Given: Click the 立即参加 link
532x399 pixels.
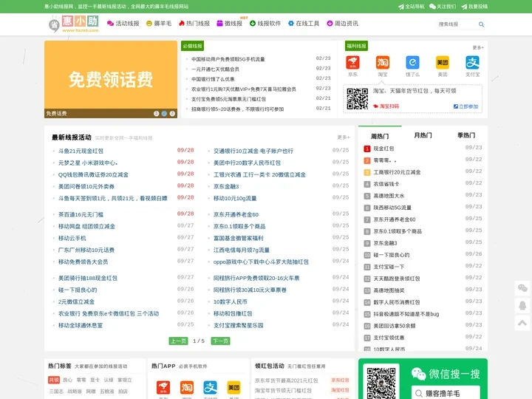Looking at the screenshot, I should coord(465,106).
